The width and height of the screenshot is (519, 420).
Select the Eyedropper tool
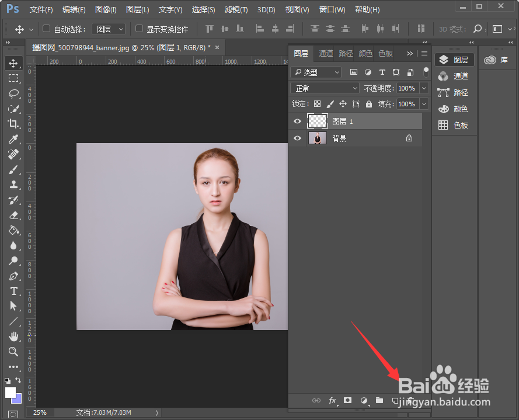(x=13, y=139)
